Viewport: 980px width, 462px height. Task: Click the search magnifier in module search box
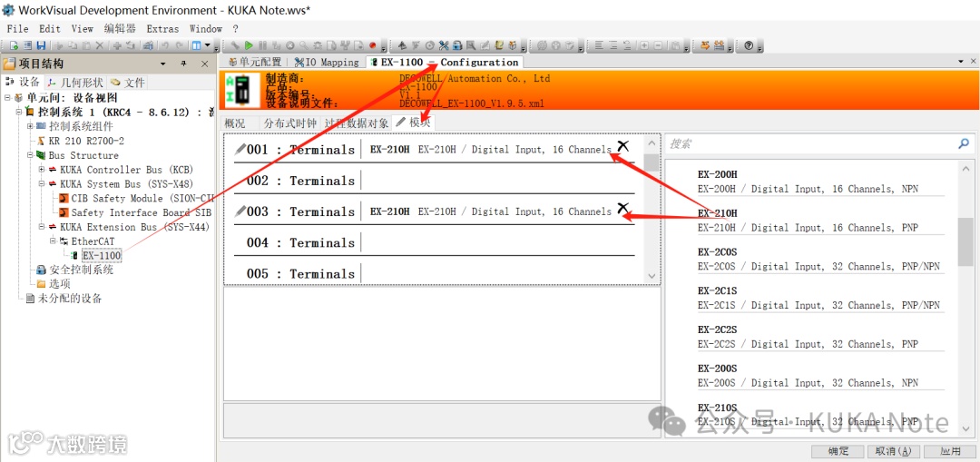coord(963,143)
